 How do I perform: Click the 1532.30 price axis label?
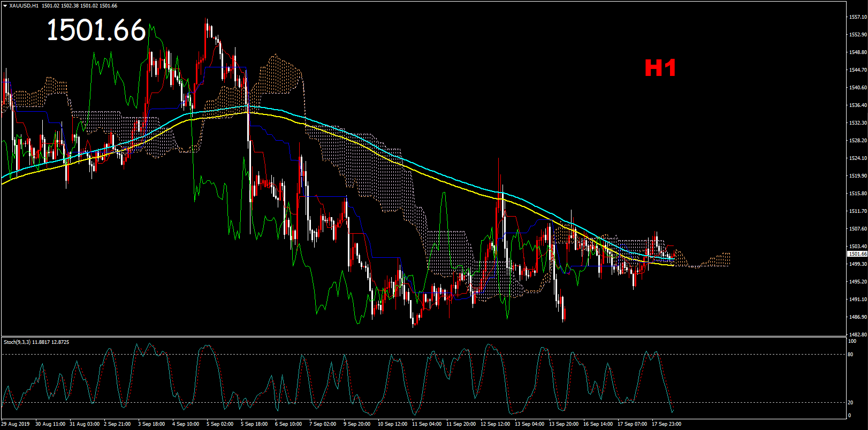point(858,123)
